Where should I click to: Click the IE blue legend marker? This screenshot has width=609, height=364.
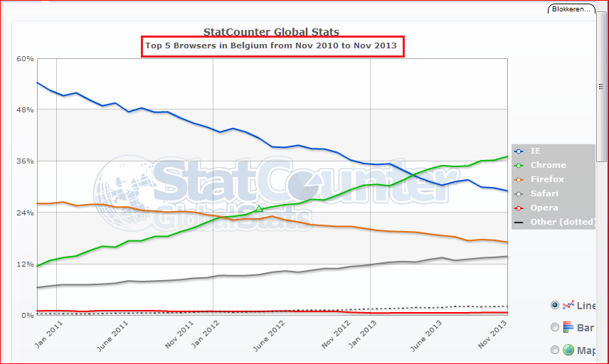[x=519, y=151]
